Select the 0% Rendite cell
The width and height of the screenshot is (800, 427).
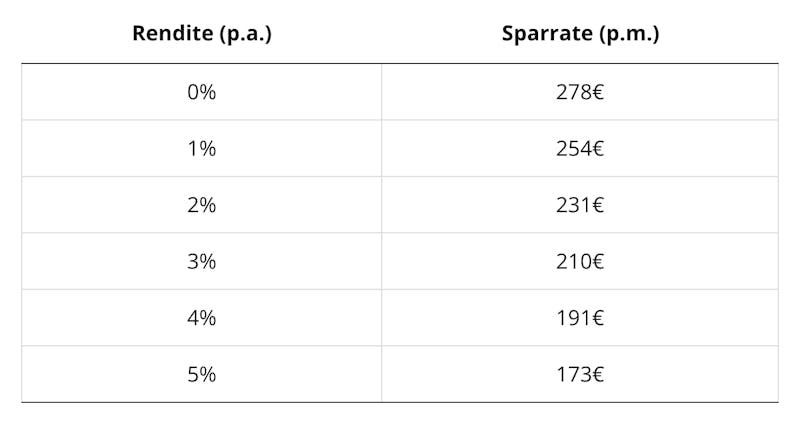tap(202, 92)
